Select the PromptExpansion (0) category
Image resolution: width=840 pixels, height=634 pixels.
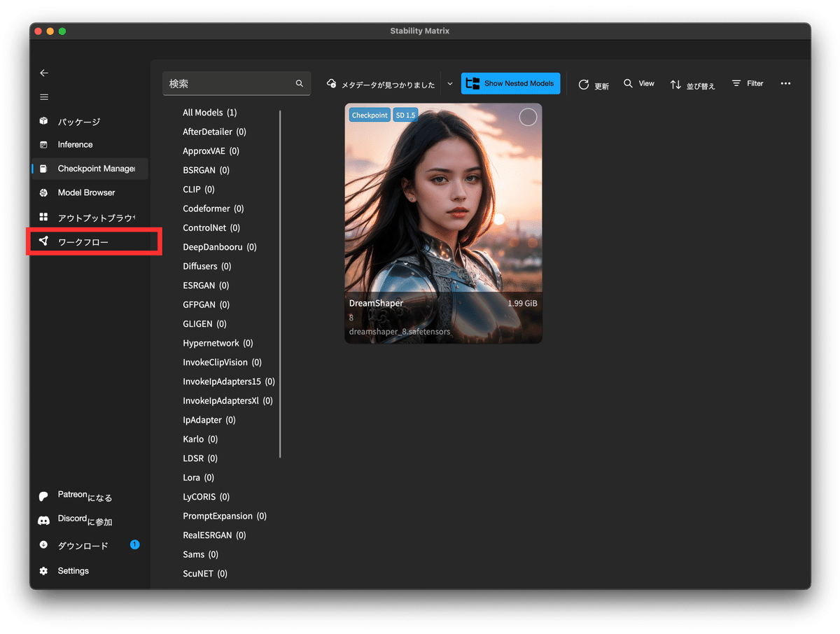tap(225, 516)
